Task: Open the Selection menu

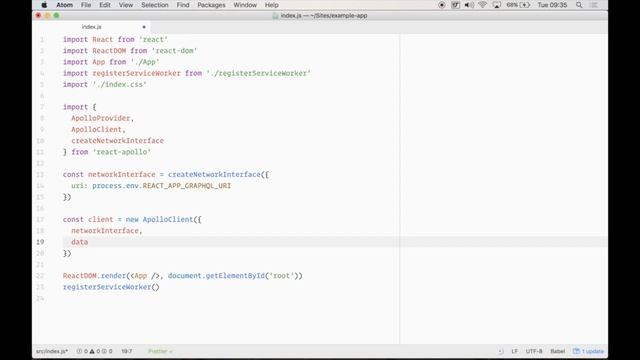Action: pos(155,5)
